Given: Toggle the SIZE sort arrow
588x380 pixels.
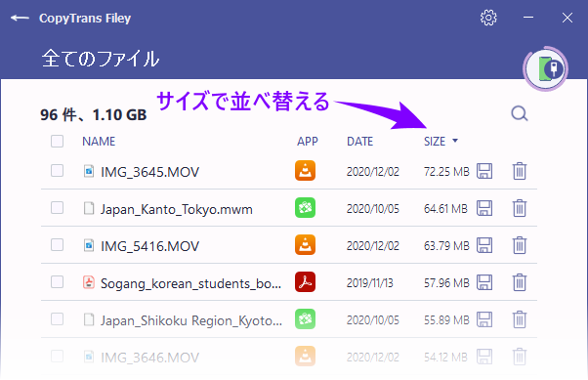Looking at the screenshot, I should click(x=455, y=141).
